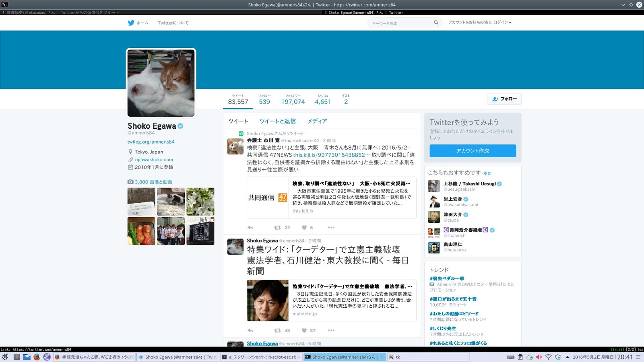Click the フォロー follow button
Screen dimensions: 644x362
504,99
